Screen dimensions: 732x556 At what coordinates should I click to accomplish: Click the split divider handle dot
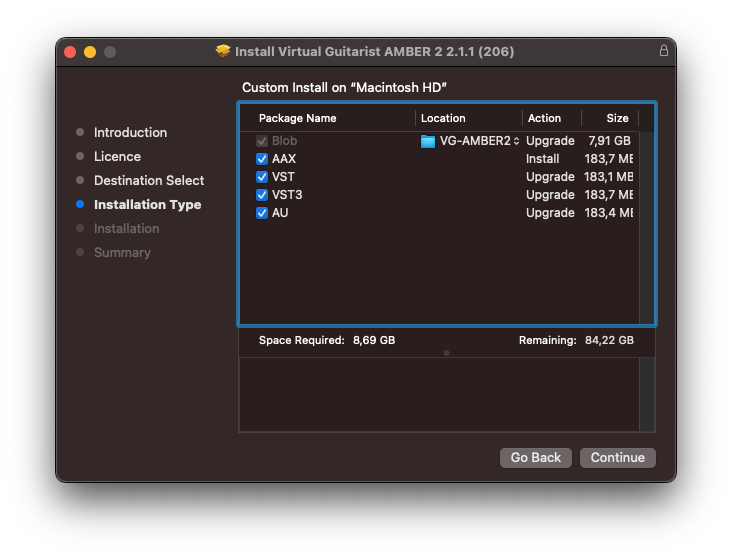pyautogui.click(x=446, y=353)
